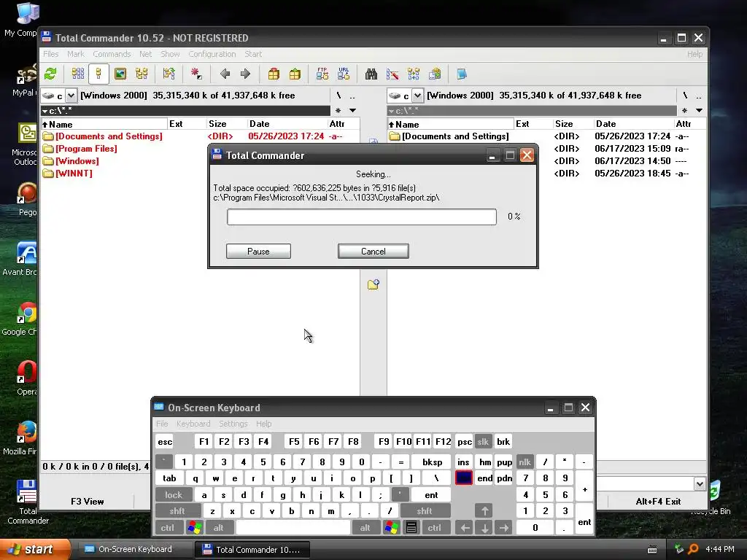The width and height of the screenshot is (747, 560).
Task: Expand right panel directory history arrow
Action: pos(699,111)
